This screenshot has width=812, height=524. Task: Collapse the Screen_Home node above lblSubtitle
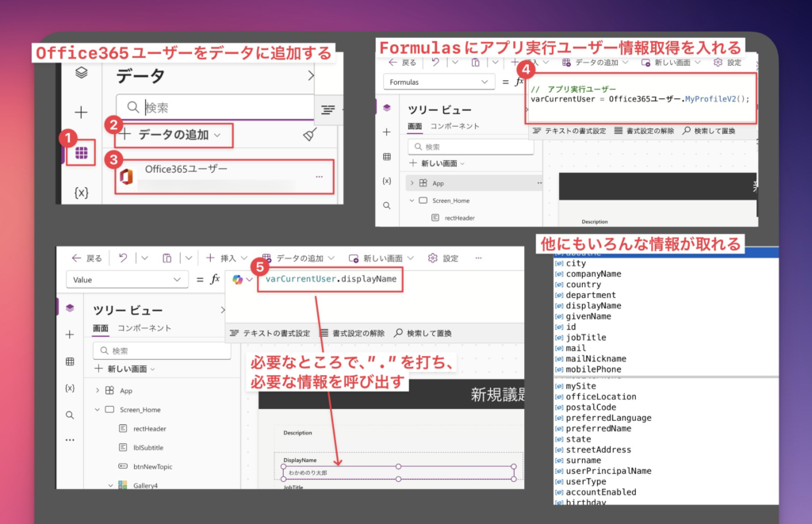98,410
